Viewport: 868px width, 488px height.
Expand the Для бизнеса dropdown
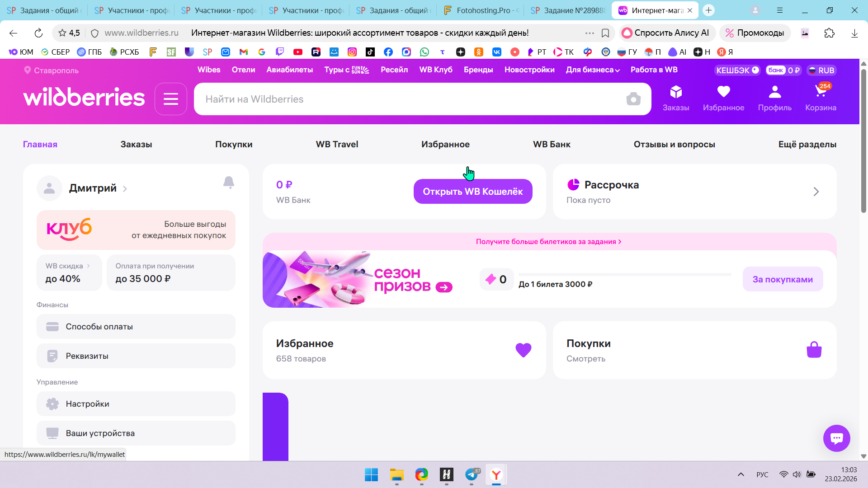tap(593, 70)
